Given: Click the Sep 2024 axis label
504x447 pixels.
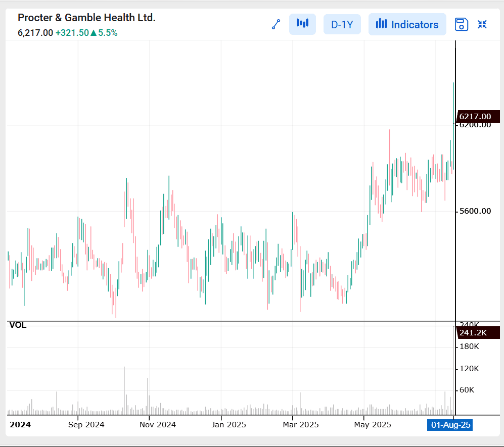Looking at the screenshot, I should pos(86,424).
